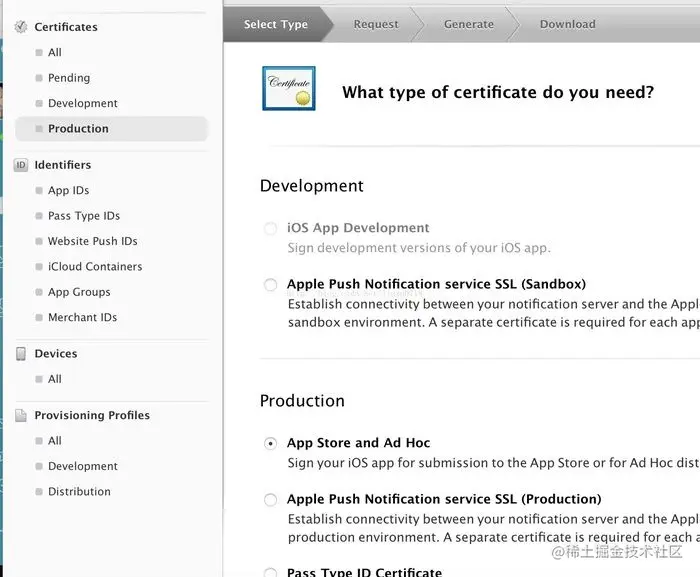The height and width of the screenshot is (577, 700).
Task: Click the Certificate image thumbnail
Action: pos(289,88)
